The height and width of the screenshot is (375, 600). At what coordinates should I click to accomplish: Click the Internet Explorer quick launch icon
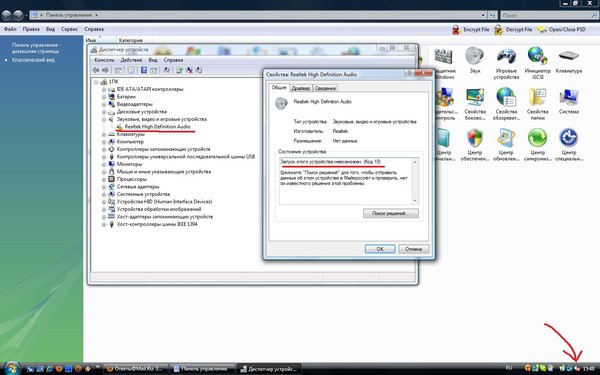(49, 369)
